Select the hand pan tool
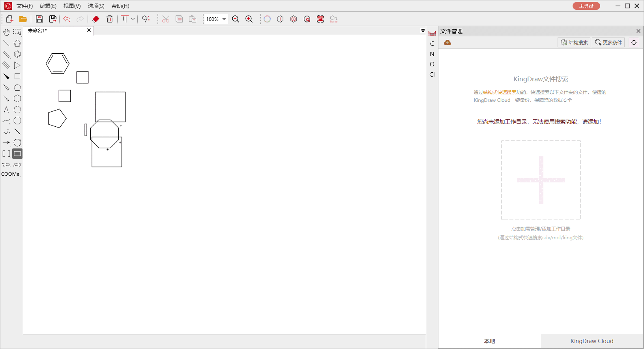This screenshot has width=644, height=349. pyautogui.click(x=6, y=32)
